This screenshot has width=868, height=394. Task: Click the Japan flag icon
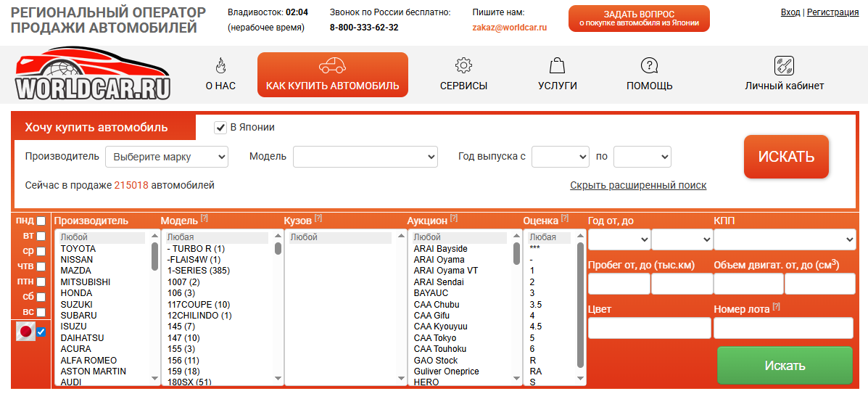point(26,332)
